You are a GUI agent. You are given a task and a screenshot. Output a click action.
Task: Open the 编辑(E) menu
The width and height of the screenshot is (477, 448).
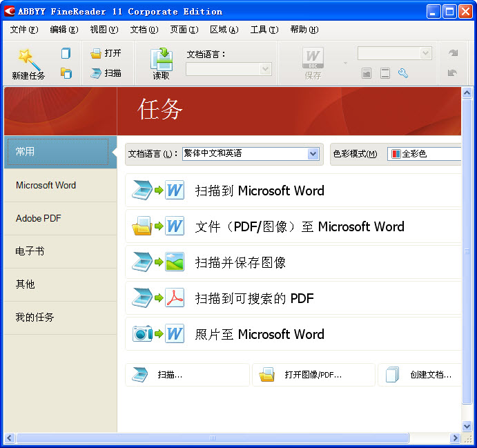[x=64, y=30]
